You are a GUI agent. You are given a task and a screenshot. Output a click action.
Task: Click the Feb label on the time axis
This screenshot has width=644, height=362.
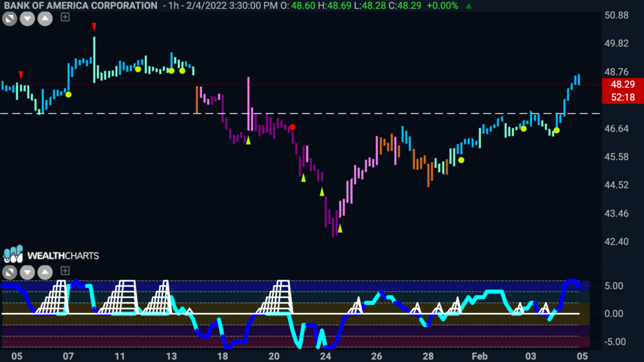479,356
